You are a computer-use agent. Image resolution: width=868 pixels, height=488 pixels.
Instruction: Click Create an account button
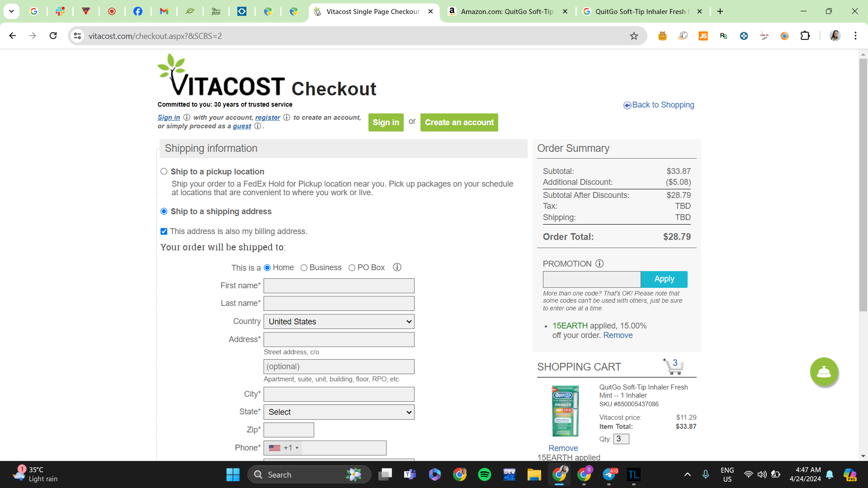tap(459, 122)
